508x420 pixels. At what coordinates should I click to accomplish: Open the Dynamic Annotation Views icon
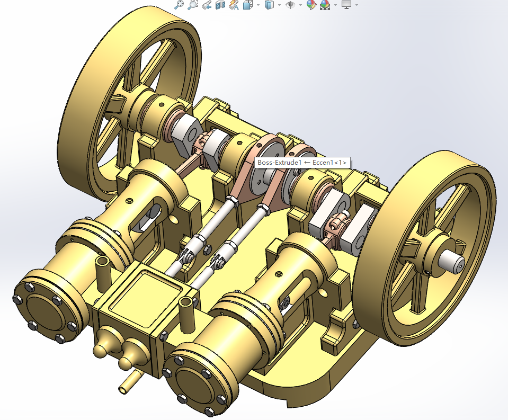tap(234, 5)
